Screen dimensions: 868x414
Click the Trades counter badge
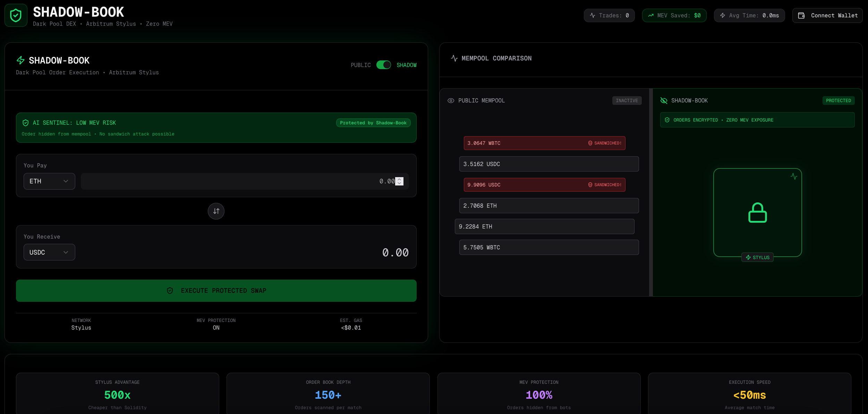click(609, 16)
